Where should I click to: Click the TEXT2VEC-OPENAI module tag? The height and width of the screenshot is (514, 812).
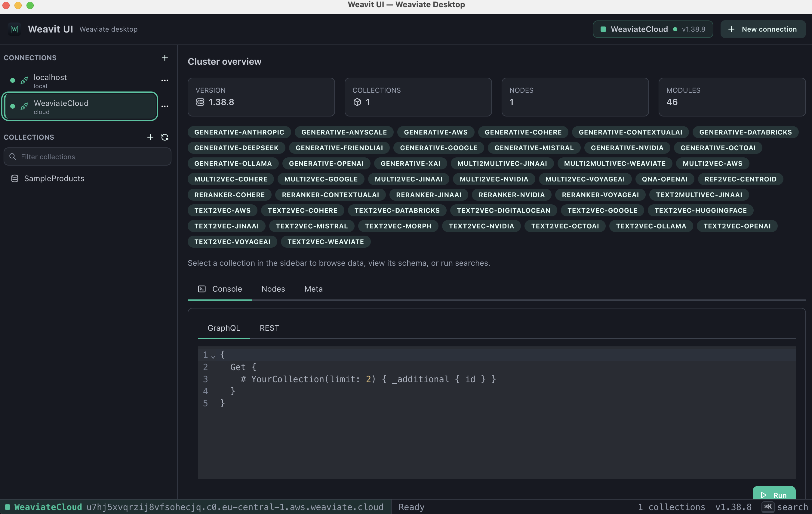coord(737,226)
